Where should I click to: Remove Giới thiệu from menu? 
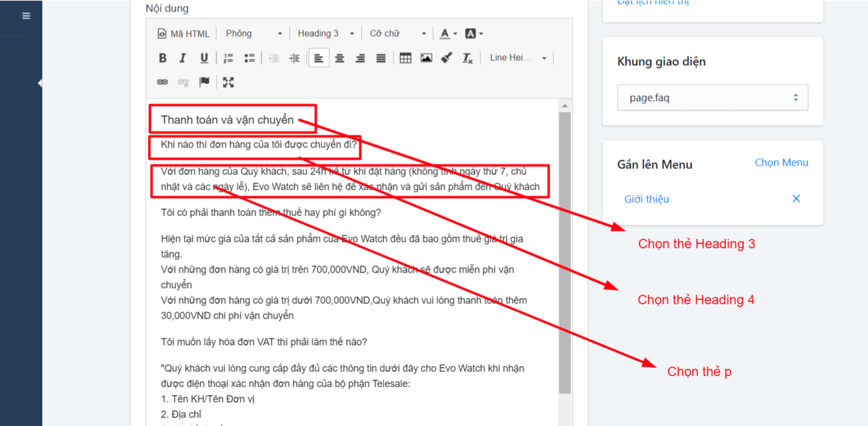796,199
